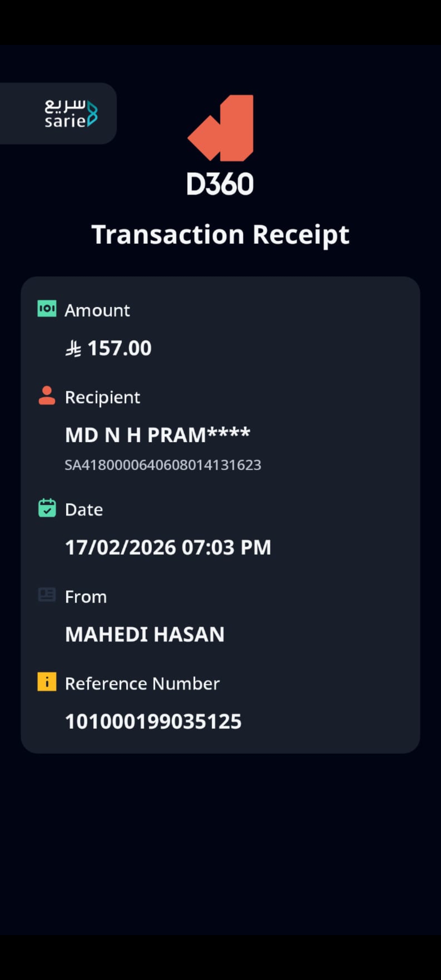Tap the recipient IBAN number
The image size is (441, 980).
point(163,465)
